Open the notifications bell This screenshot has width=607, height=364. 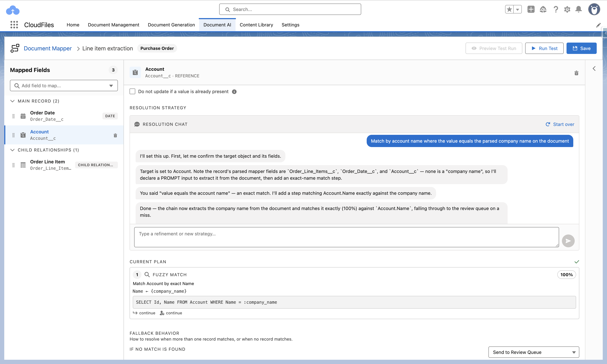(x=579, y=9)
